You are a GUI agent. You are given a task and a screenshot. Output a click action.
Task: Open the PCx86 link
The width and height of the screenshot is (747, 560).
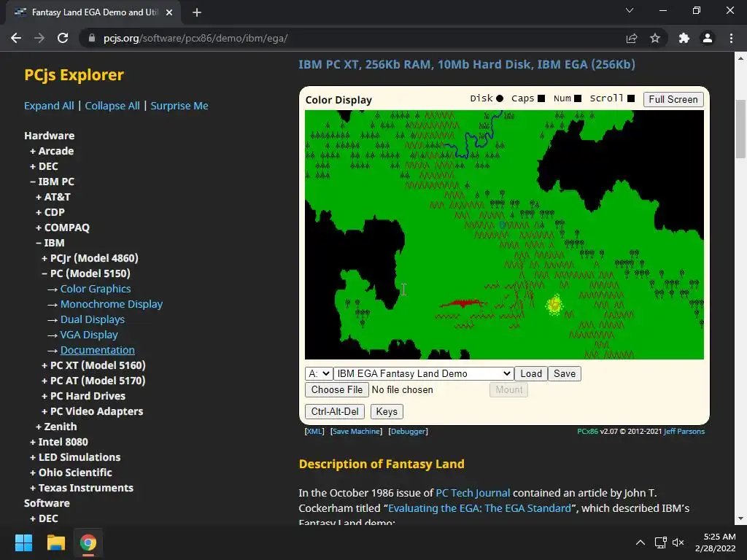point(587,432)
